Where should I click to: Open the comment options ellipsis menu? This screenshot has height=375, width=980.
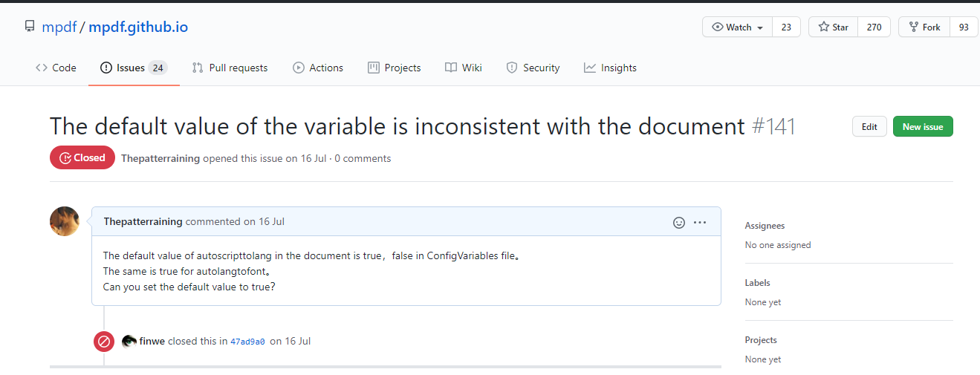point(700,222)
